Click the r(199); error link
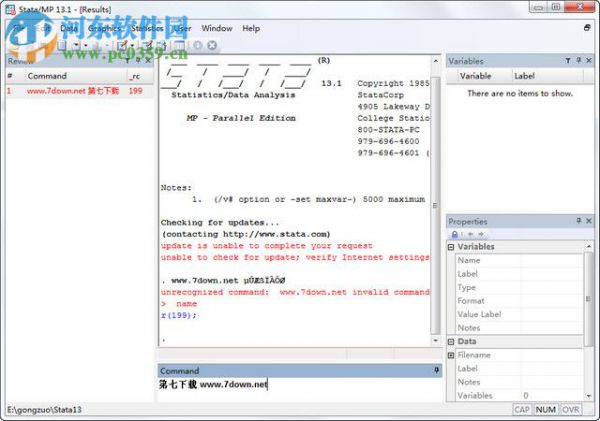600x421 pixels. pos(178,315)
